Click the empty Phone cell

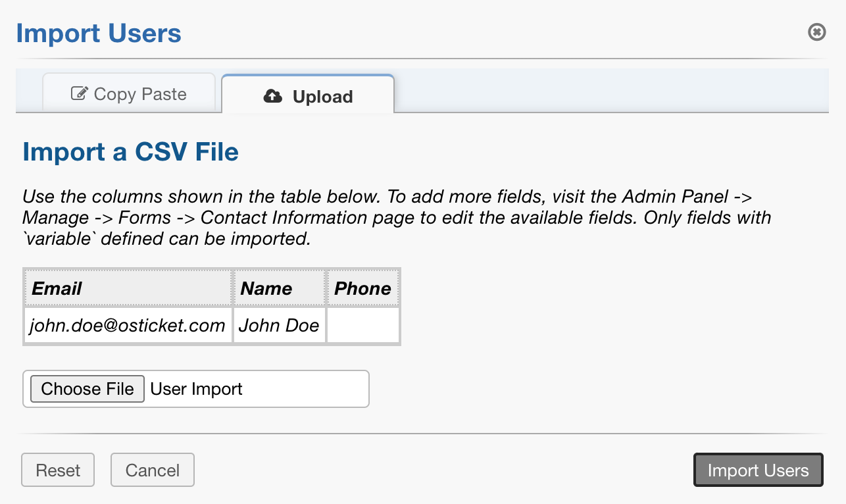point(362,325)
